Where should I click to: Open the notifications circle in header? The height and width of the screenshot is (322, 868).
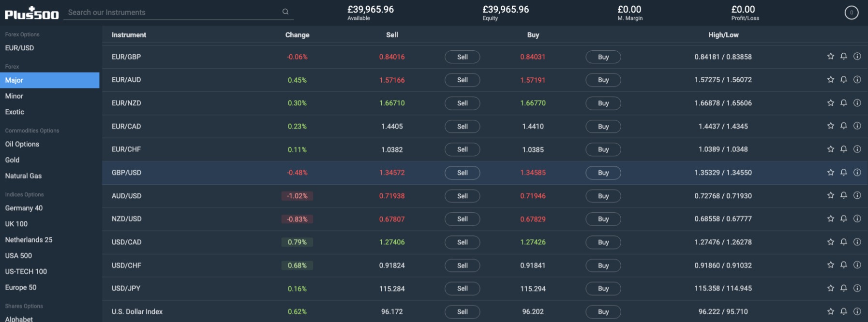click(852, 13)
